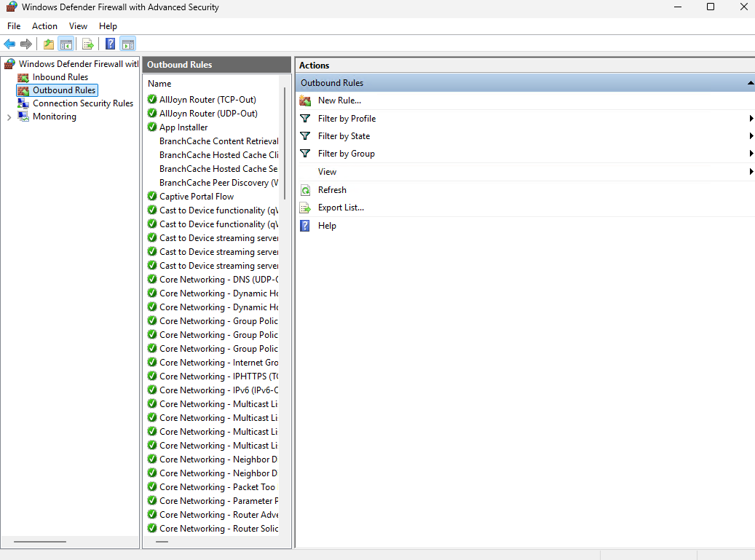The image size is (755, 560).
Task: Click the Monitoring icon in tree
Action: pyautogui.click(x=23, y=117)
